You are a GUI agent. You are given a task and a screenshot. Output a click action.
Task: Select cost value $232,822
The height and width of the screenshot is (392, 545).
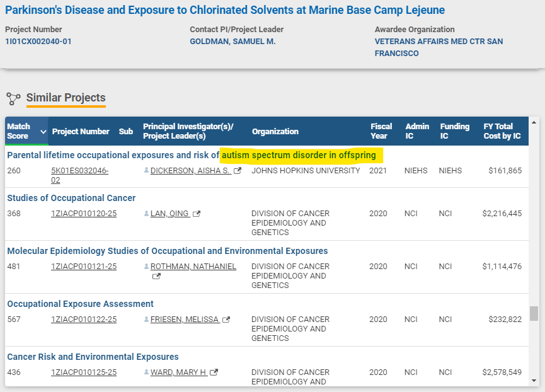[x=505, y=319]
